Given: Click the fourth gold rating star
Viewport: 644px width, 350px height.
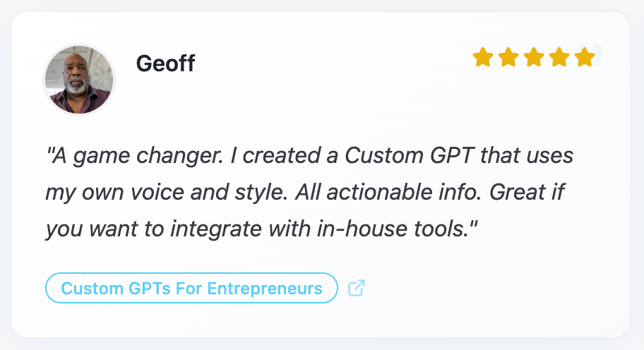Looking at the screenshot, I should 559,57.
